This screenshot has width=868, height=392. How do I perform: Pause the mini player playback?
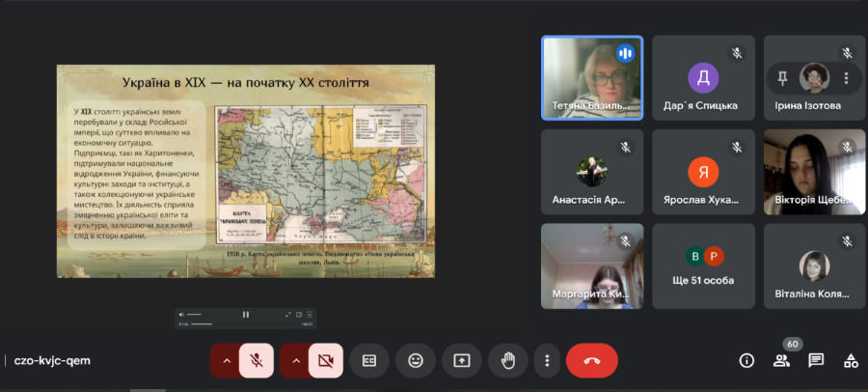(246, 315)
